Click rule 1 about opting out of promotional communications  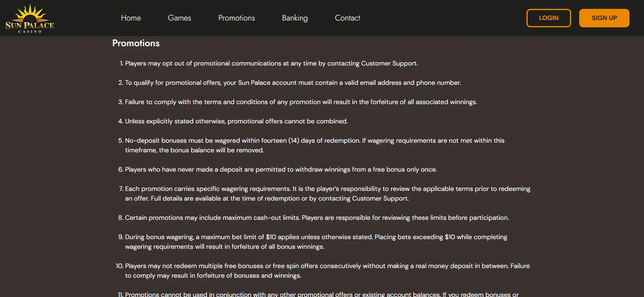(x=271, y=63)
